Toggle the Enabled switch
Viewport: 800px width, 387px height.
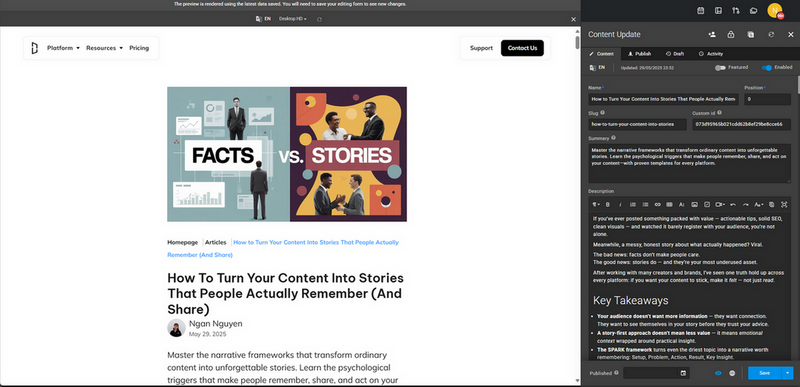click(766, 67)
